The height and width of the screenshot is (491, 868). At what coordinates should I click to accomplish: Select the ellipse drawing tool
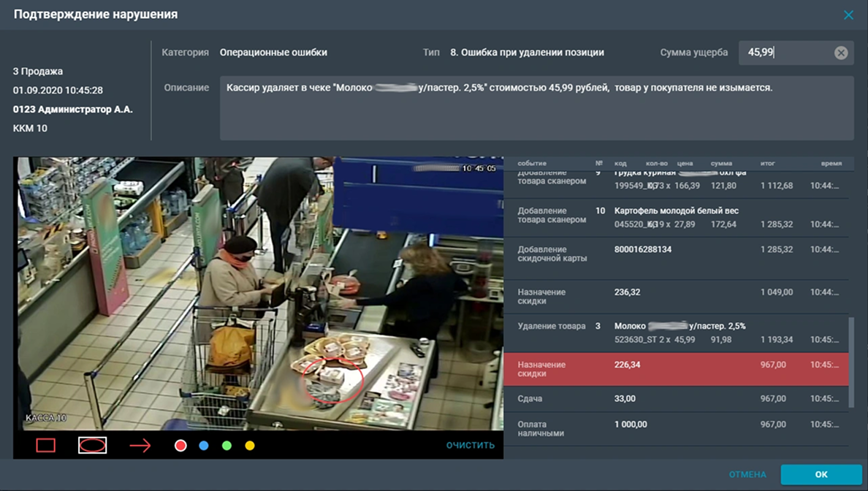(93, 445)
